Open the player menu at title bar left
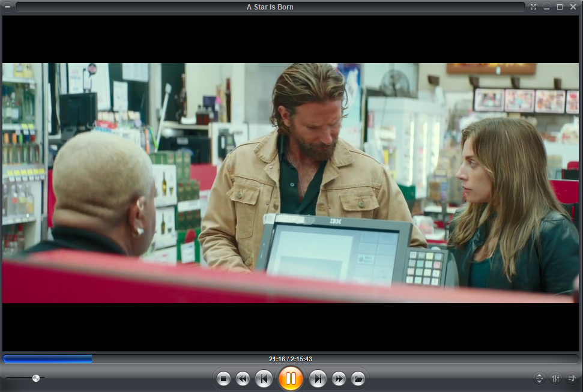Viewport: 583px width, 392px height. pyautogui.click(x=8, y=7)
